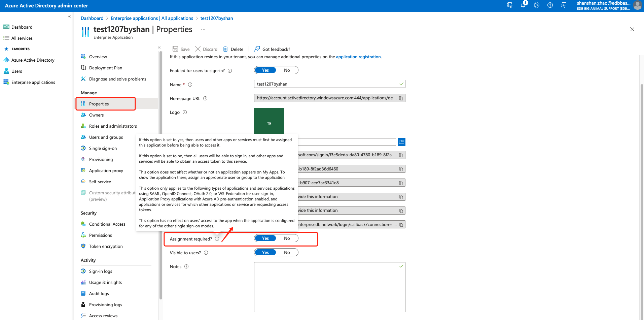Screen dimensions: 644x320
Task: Open Enterprise applications favorite
Action: pyautogui.click(x=33, y=82)
